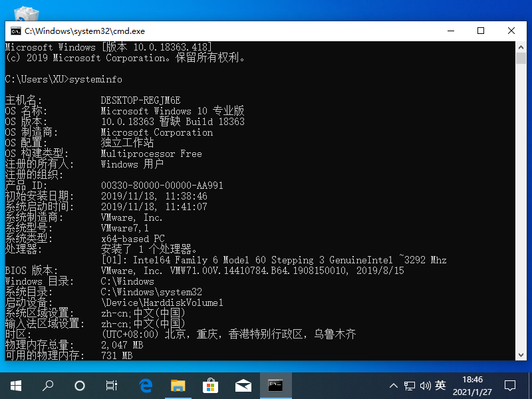Click the cmd.exe icon in title bar

tap(15, 31)
